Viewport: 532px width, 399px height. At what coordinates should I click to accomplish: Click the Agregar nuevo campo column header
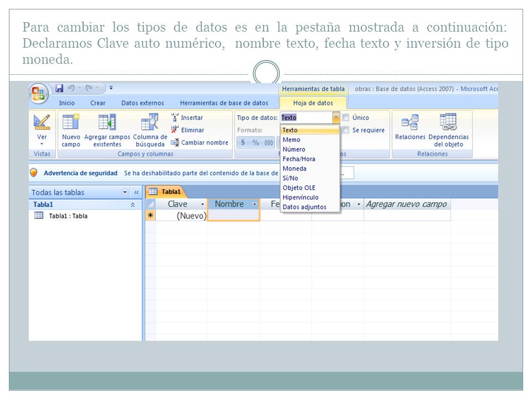(406, 204)
